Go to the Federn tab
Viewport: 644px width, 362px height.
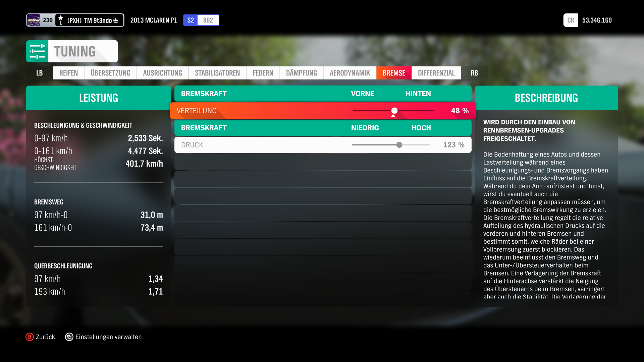263,73
